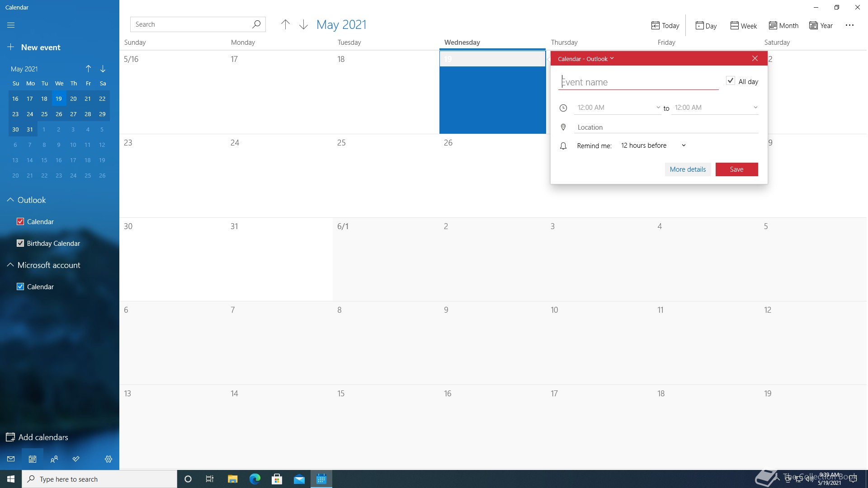Click the May 2021 month title
Image resolution: width=868 pixels, height=488 pixels.
click(x=341, y=24)
